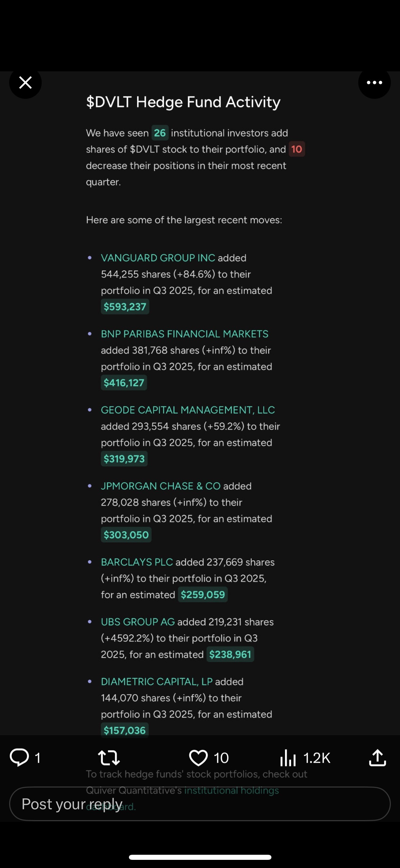
Task: Tap the repost arrows icon
Action: click(109, 757)
